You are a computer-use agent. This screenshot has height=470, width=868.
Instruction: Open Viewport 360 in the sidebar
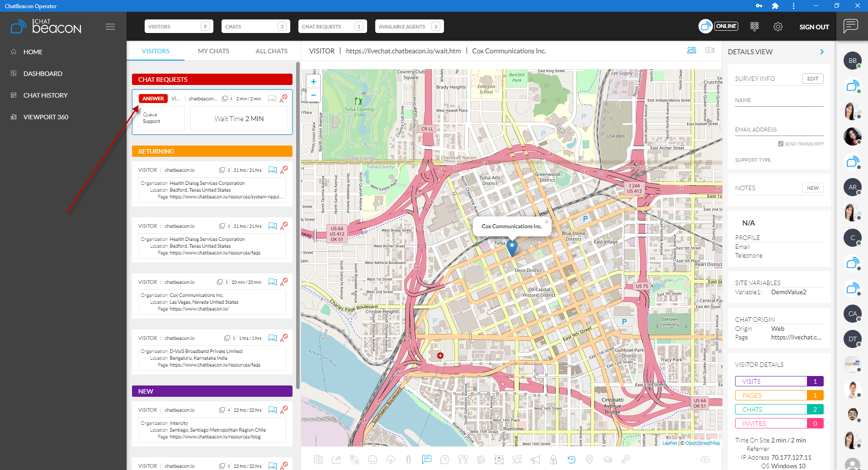coord(46,117)
